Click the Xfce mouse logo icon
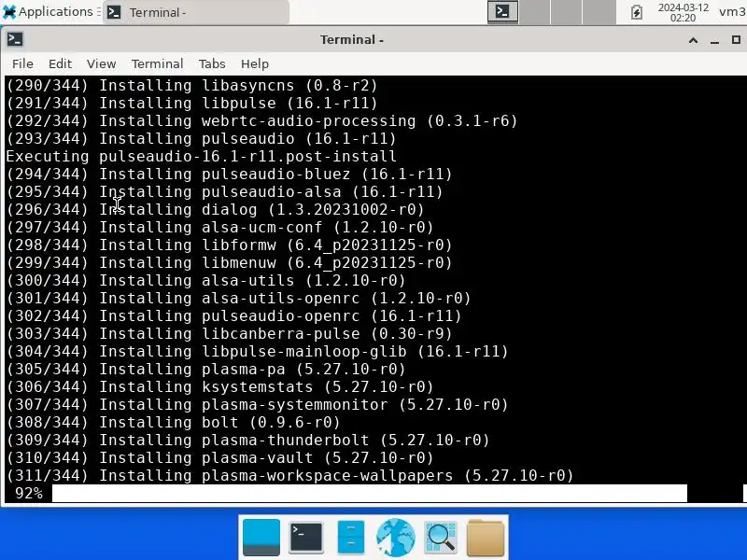 pyautogui.click(x=9, y=12)
